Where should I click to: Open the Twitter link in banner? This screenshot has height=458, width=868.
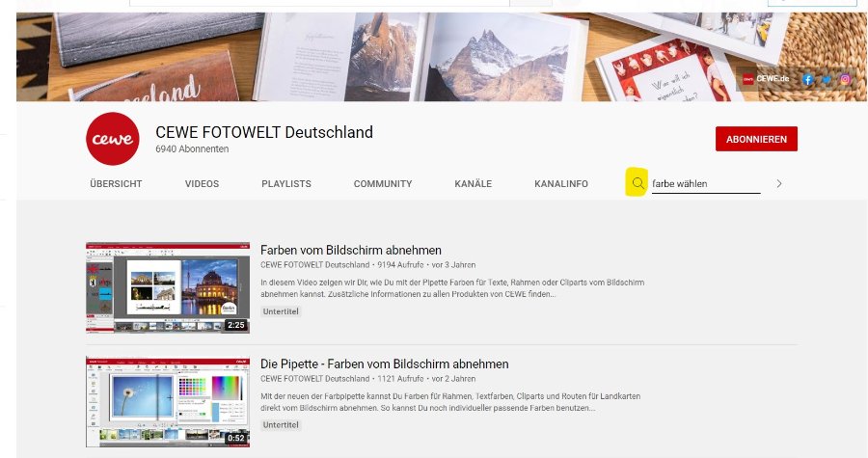point(827,80)
